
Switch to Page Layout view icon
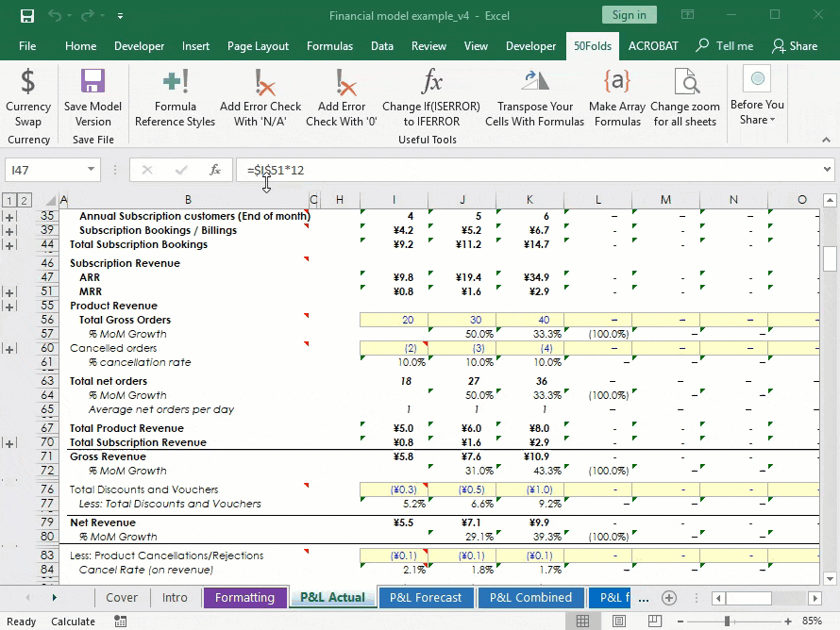click(619, 621)
